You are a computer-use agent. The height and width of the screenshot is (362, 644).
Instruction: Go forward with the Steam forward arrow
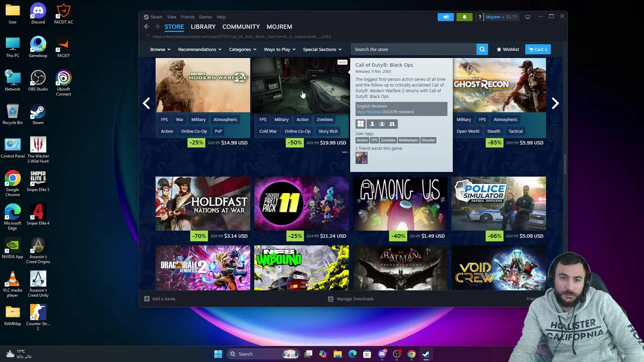click(x=157, y=27)
